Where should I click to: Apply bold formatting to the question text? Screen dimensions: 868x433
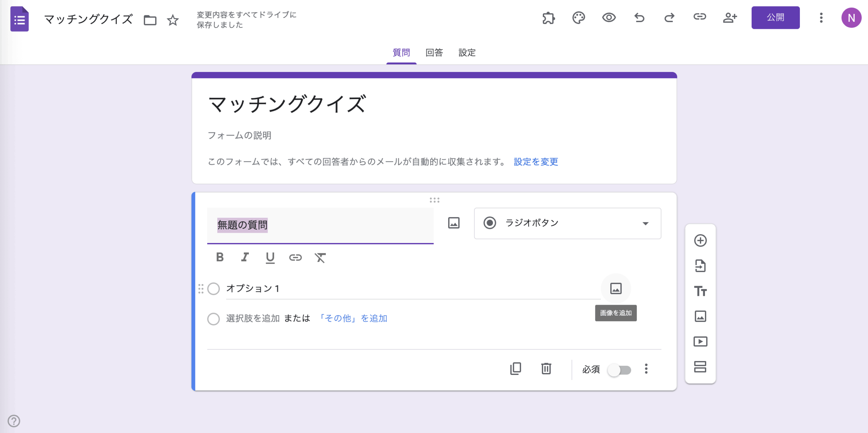point(219,257)
